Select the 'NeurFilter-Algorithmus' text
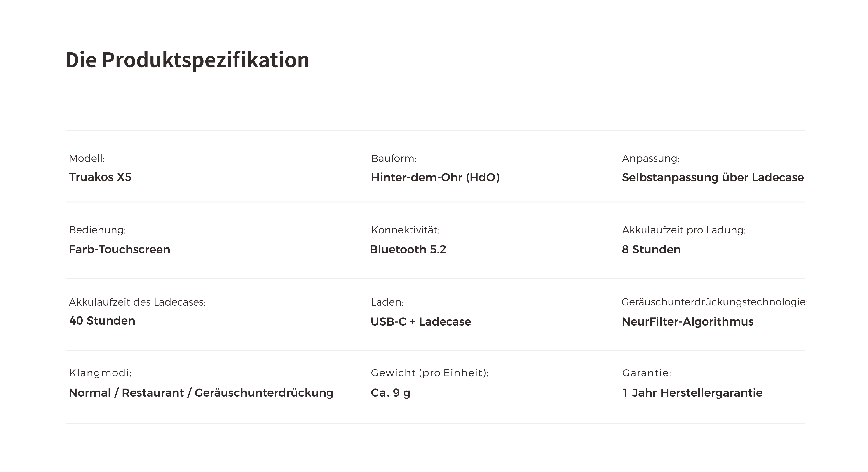This screenshot has width=868, height=472. tap(687, 321)
